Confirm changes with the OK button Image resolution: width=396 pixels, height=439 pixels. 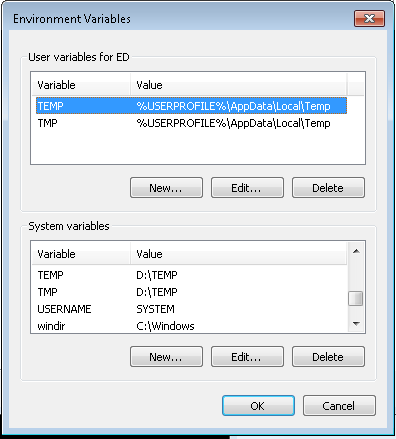click(258, 406)
